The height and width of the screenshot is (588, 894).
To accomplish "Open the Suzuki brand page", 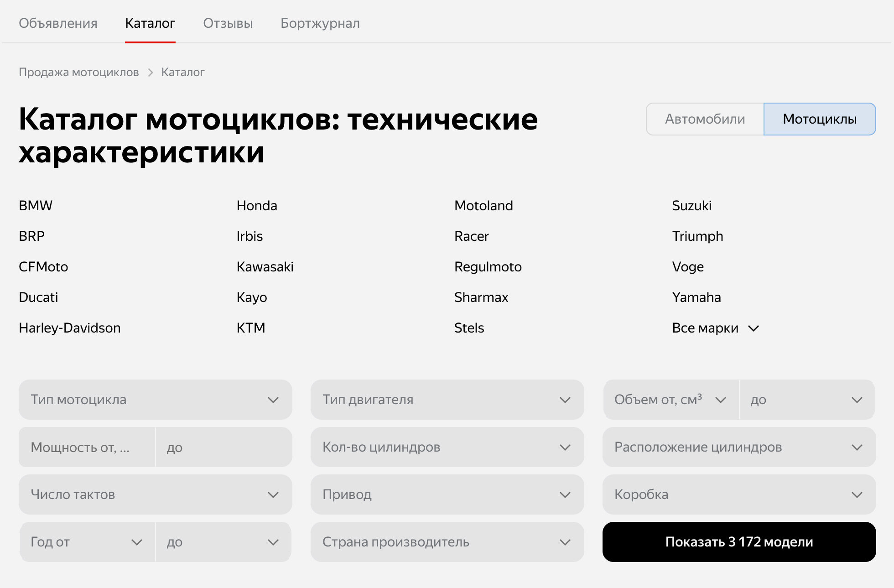I will coord(692,206).
